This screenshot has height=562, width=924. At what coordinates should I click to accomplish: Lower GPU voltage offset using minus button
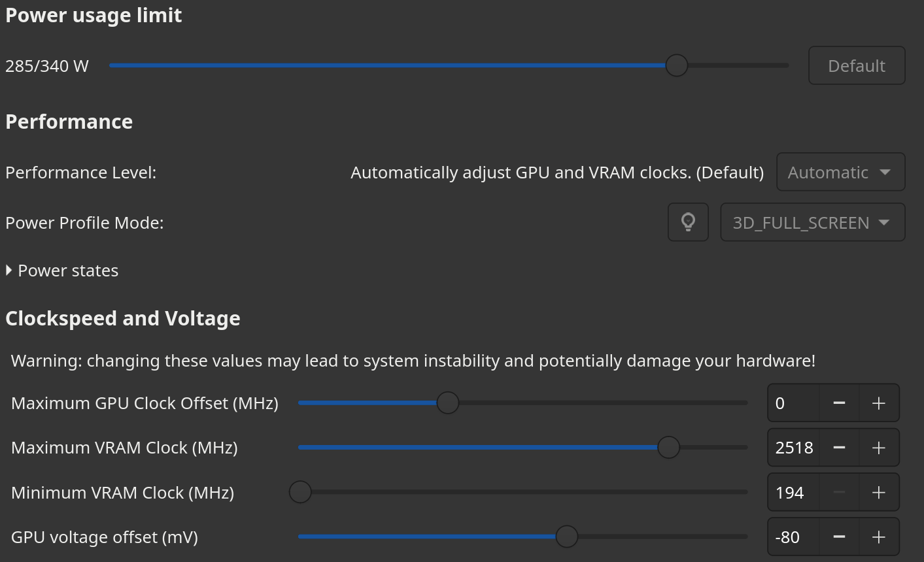point(839,537)
